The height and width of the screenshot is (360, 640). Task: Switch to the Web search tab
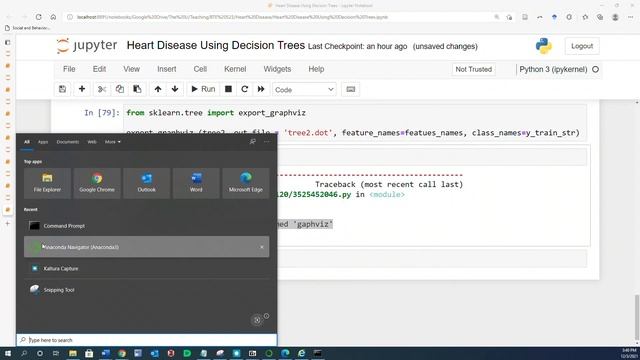pyautogui.click(x=92, y=142)
